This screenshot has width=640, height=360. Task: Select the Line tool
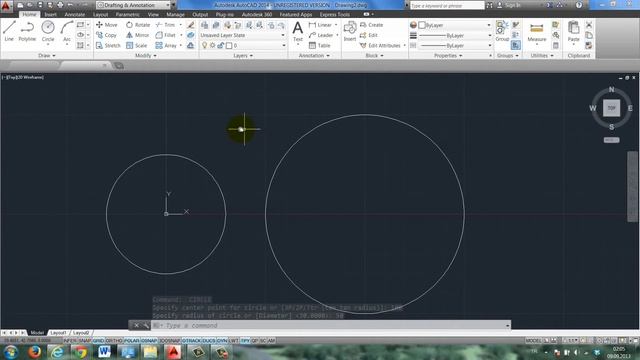click(9, 31)
